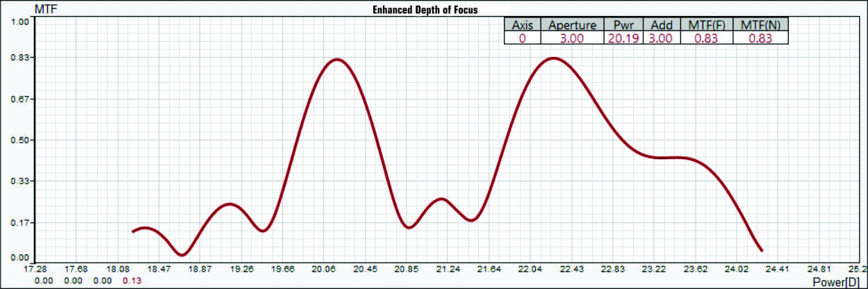Image resolution: width=868 pixels, height=289 pixels.
Task: Click the Axis column header
Action: coord(522,25)
